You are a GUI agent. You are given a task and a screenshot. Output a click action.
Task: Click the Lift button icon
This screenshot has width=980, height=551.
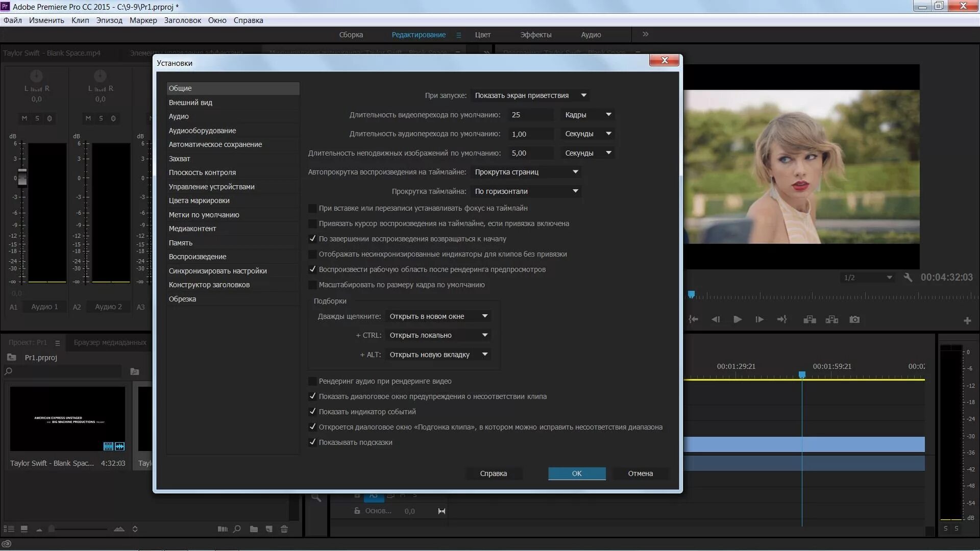pos(810,319)
